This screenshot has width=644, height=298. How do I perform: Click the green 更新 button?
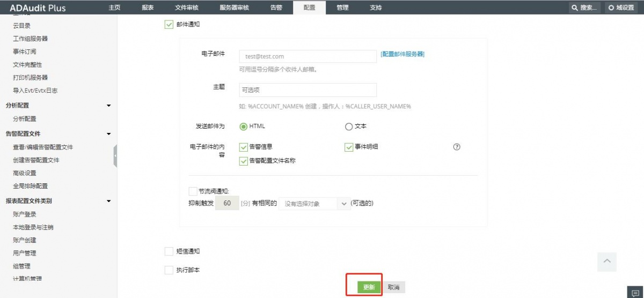click(x=369, y=287)
